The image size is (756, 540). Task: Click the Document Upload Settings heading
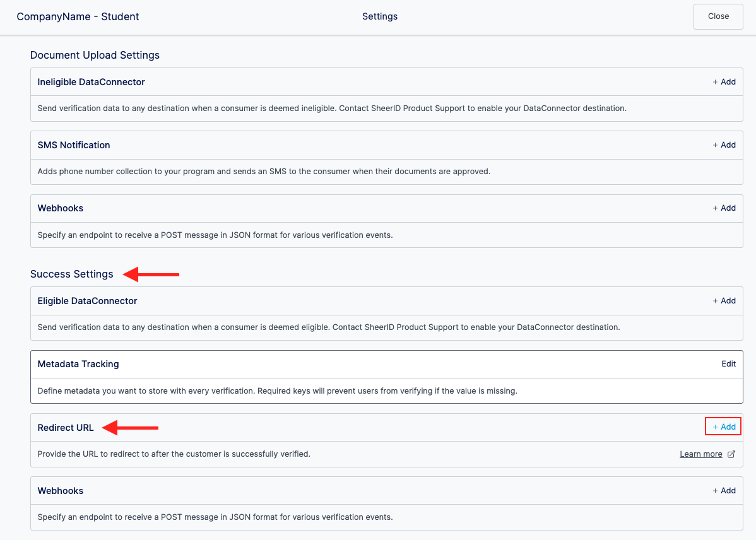pos(95,56)
